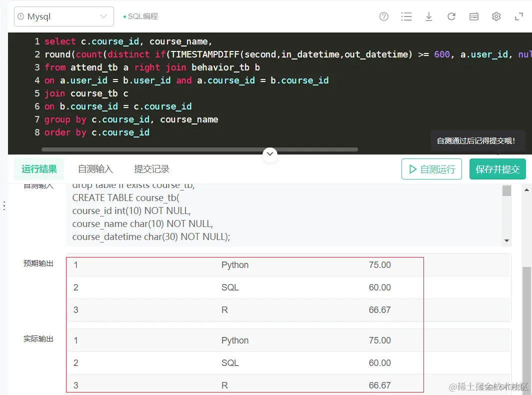This screenshot has height=395, width=532.
Task: Click the help question mark icon
Action: [x=383, y=16]
